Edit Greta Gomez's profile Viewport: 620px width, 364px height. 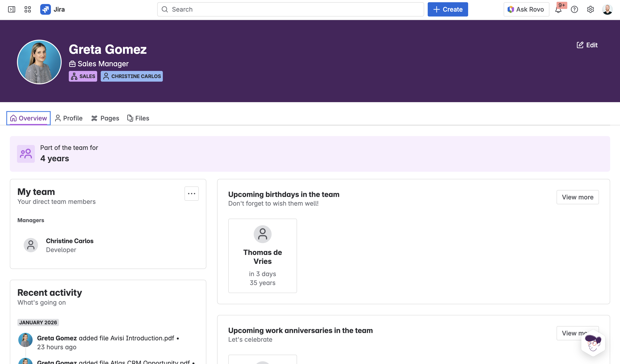pyautogui.click(x=587, y=45)
